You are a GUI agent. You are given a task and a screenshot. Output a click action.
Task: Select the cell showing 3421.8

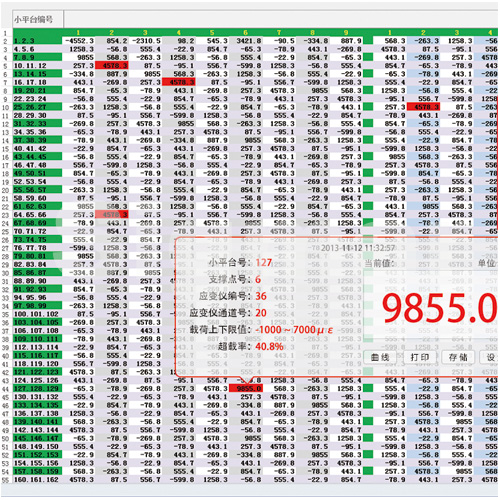(246, 41)
